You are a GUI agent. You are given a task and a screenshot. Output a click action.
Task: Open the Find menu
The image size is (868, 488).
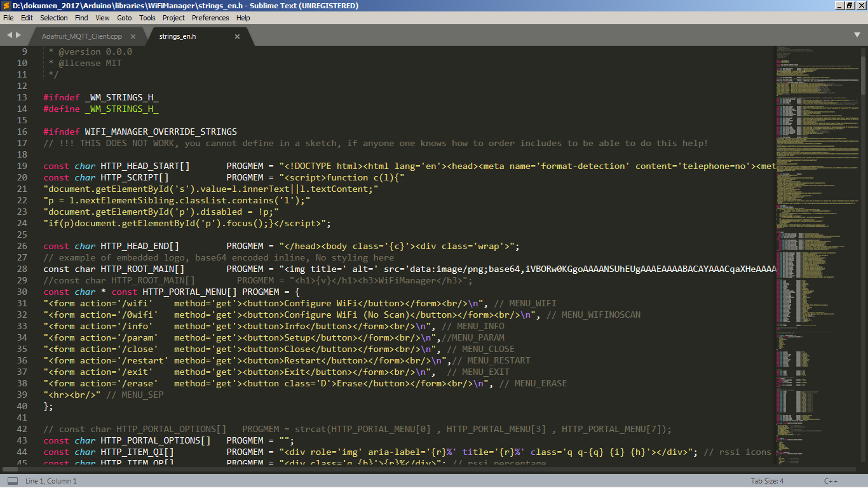(x=82, y=18)
